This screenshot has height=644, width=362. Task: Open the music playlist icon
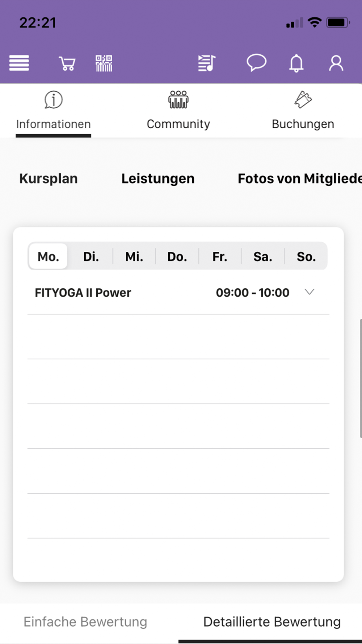207,63
